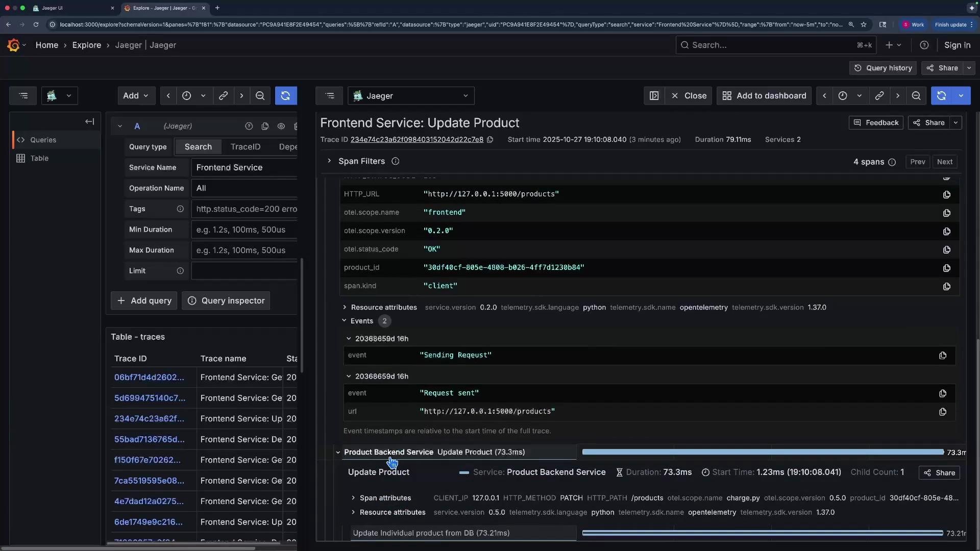Open Query inspector
Screen dimensions: 980x551
(226, 301)
